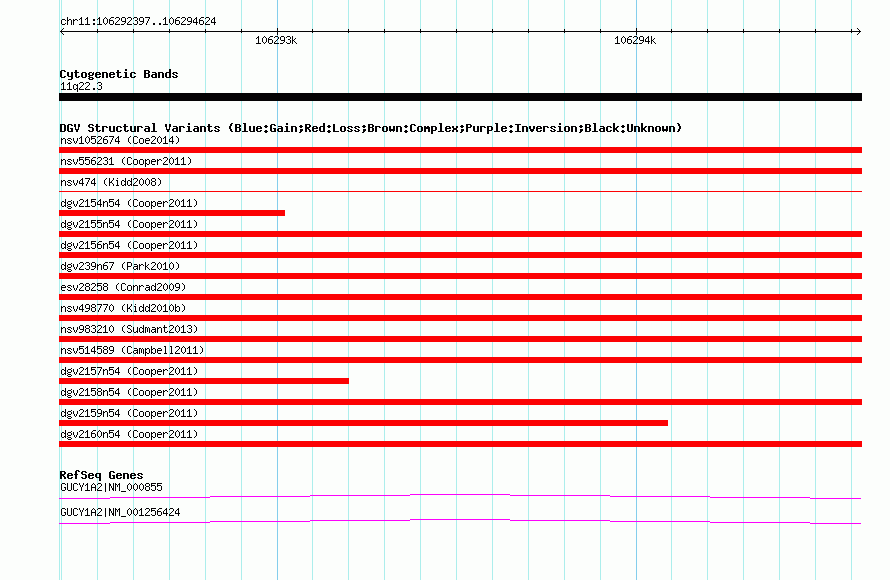Open variant esv28258 (Conrad2009) label

[123, 287]
